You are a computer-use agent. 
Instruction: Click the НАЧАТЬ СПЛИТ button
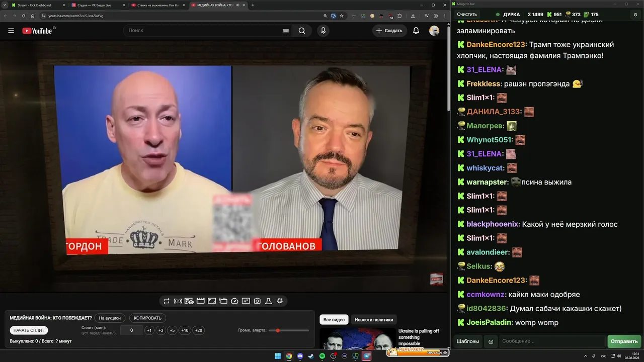pos(29,330)
